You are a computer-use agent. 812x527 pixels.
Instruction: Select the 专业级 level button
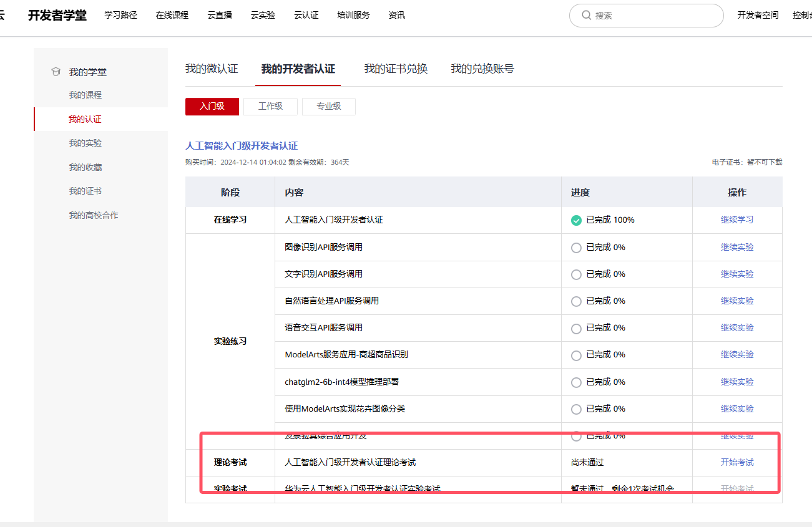[x=329, y=107]
